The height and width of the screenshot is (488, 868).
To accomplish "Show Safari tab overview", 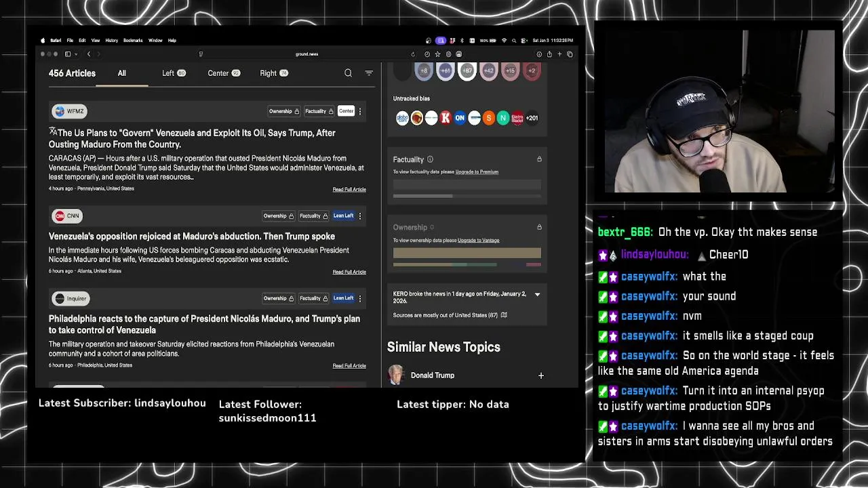I will coord(570,54).
